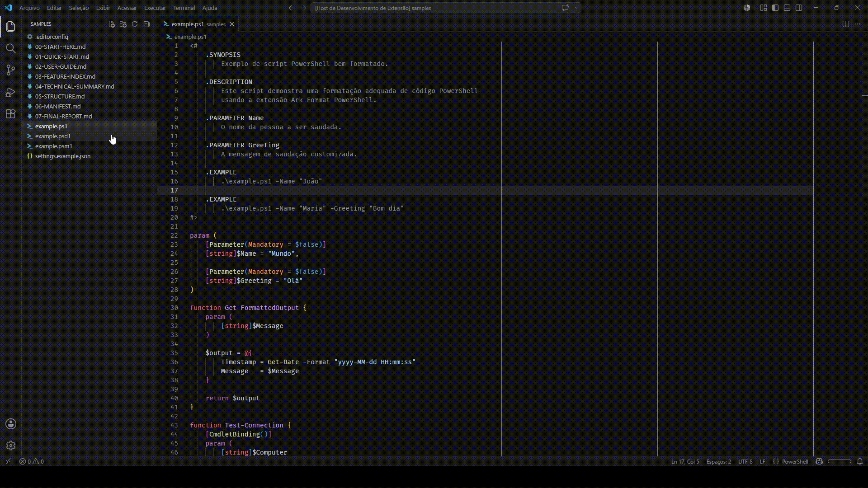The height and width of the screenshot is (488, 868).
Task: Create a new folder in SAMPLES explorer
Action: tap(123, 24)
